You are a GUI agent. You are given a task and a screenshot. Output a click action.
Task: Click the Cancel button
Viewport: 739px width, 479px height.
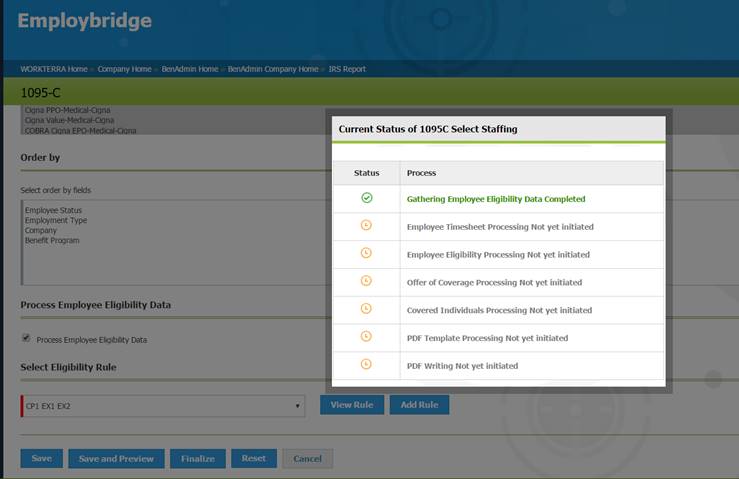307,459
